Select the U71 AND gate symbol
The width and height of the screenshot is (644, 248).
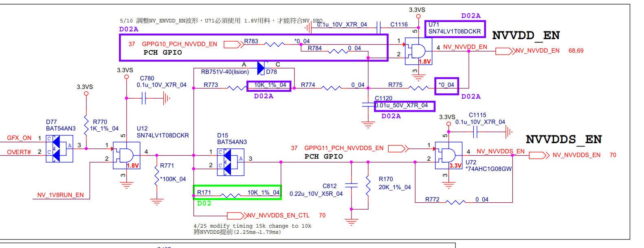(x=418, y=51)
